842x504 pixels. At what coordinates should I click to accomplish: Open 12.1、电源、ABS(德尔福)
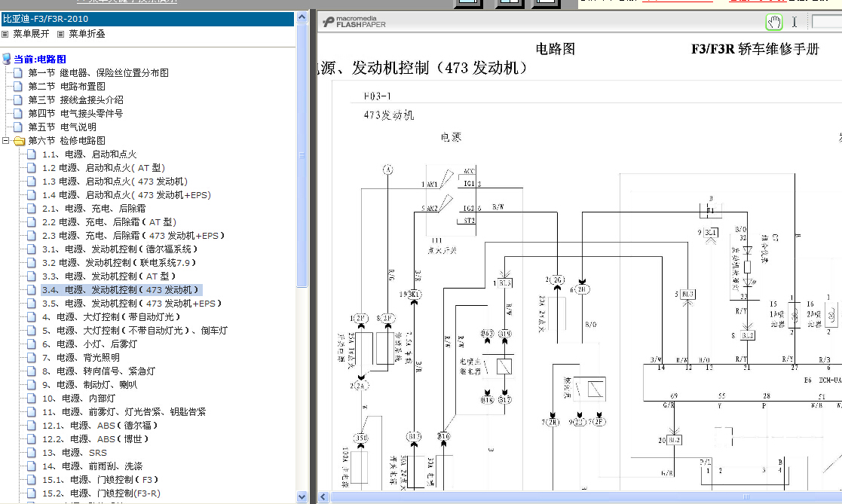[100, 425]
